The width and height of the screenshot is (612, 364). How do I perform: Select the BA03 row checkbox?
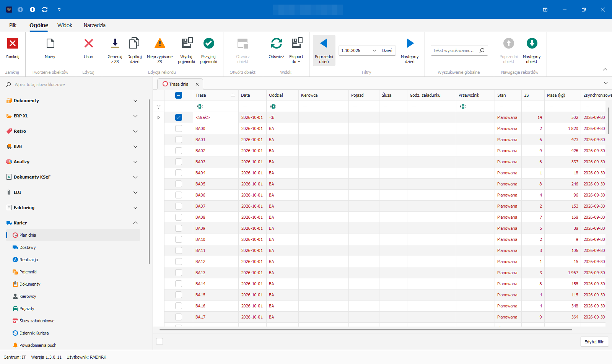point(179,162)
